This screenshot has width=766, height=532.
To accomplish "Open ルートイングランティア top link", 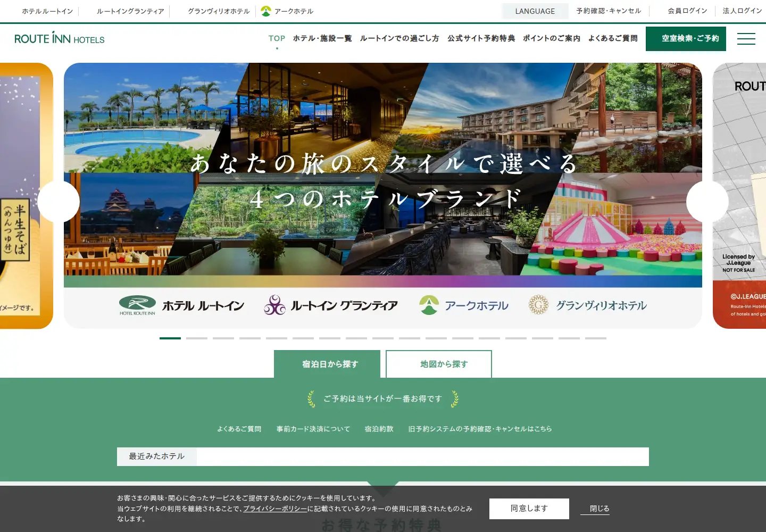I will point(130,11).
